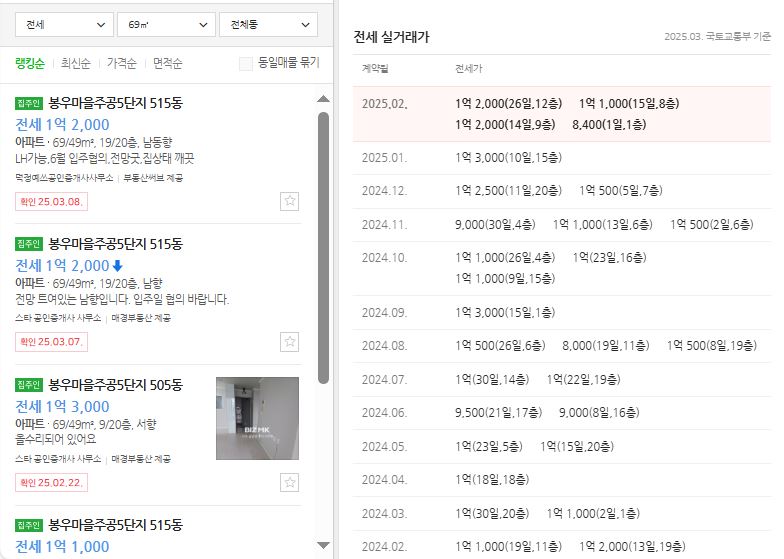Viewport: 784px width, 559px height.
Task: Click the 1억 2,000(26일,12층) entry
Action: click(x=508, y=104)
